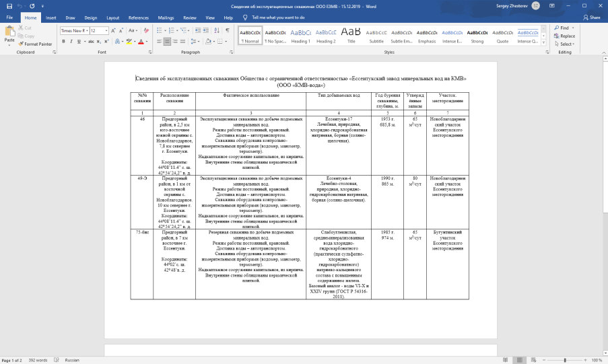The height and width of the screenshot is (364, 608).
Task: Increase paragraph indent
Action: coord(206,31)
